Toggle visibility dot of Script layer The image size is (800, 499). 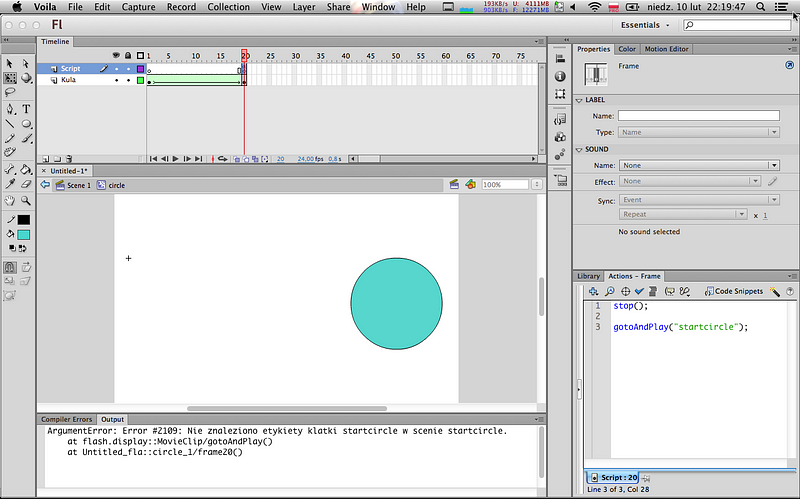116,69
